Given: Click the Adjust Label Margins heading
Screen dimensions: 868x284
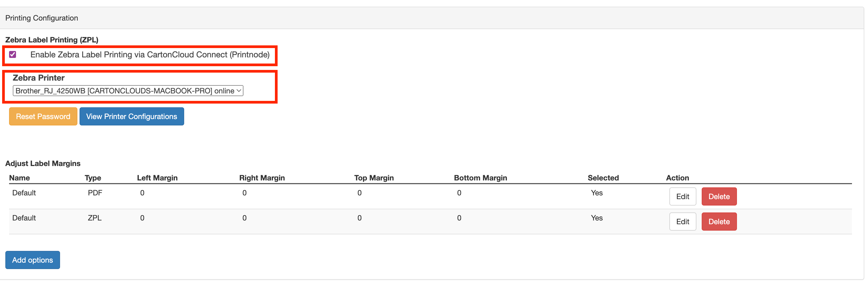Looking at the screenshot, I should click(x=43, y=163).
